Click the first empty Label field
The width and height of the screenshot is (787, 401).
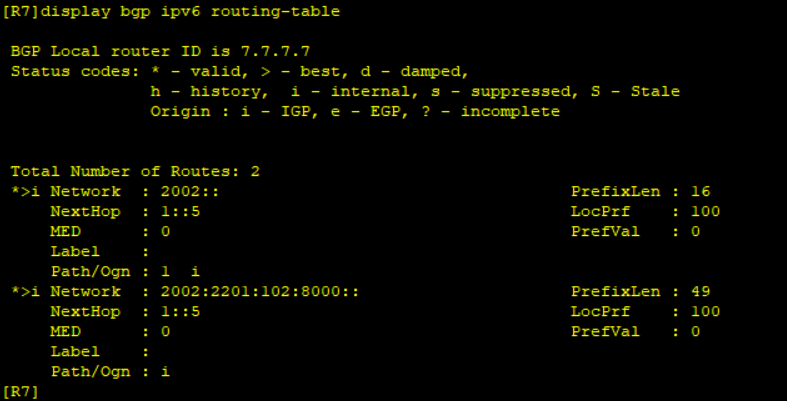coord(99,252)
